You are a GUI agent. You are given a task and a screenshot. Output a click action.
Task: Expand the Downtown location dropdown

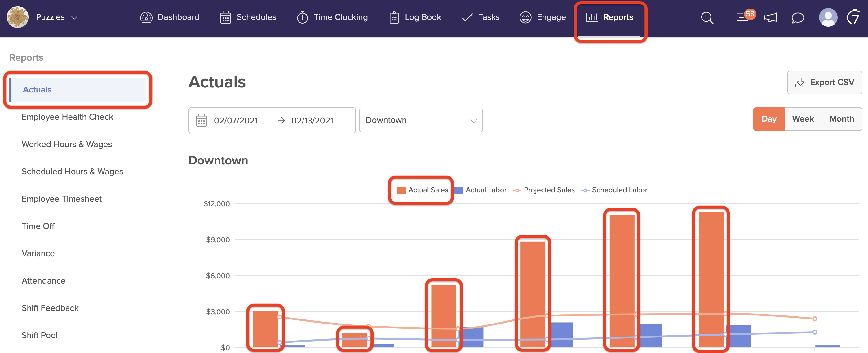421,120
